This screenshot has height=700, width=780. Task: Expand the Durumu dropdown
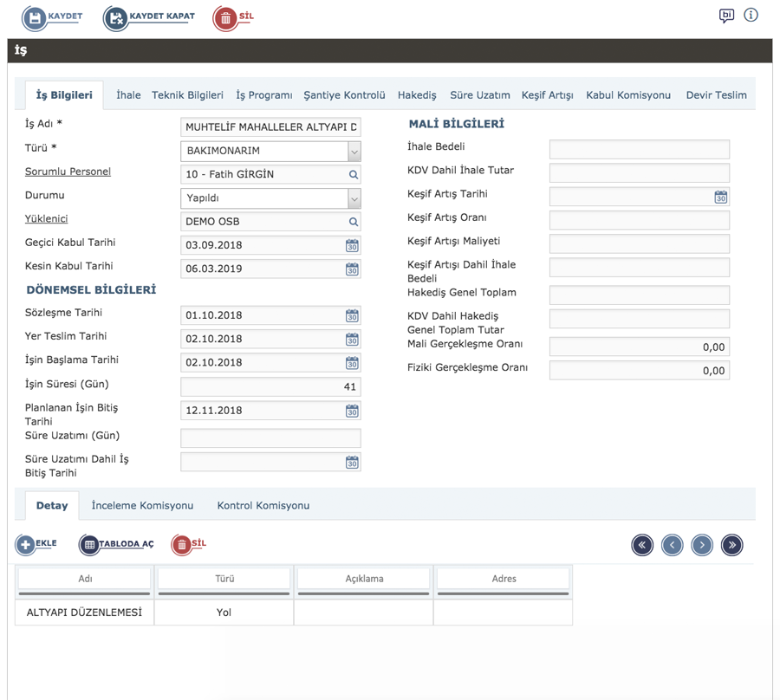click(354, 199)
